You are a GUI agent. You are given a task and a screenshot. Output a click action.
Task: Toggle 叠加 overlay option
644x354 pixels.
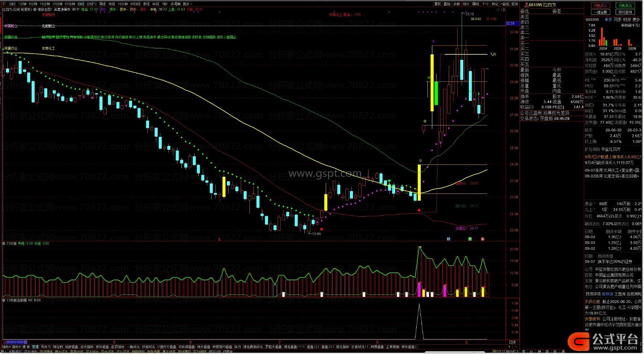tap(447, 4)
